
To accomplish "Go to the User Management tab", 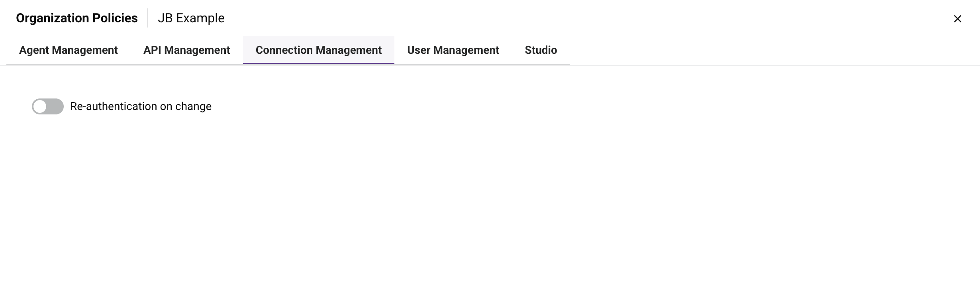I will [453, 50].
